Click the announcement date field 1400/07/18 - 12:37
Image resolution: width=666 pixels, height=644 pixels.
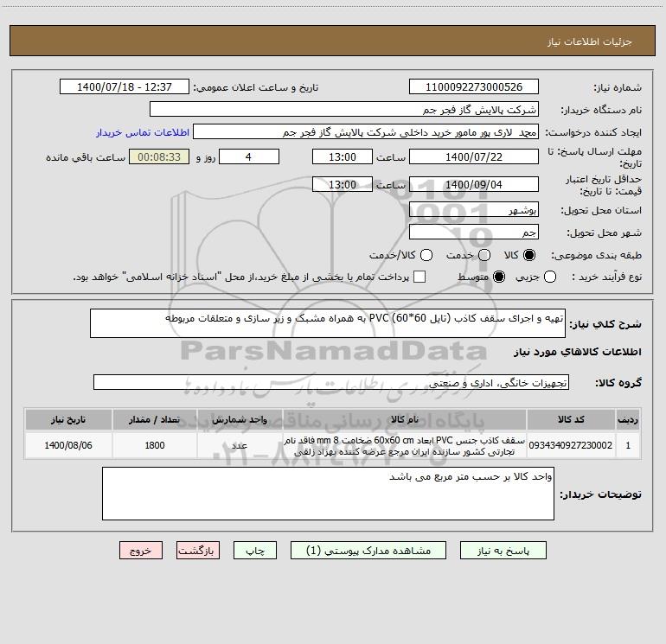click(125, 87)
